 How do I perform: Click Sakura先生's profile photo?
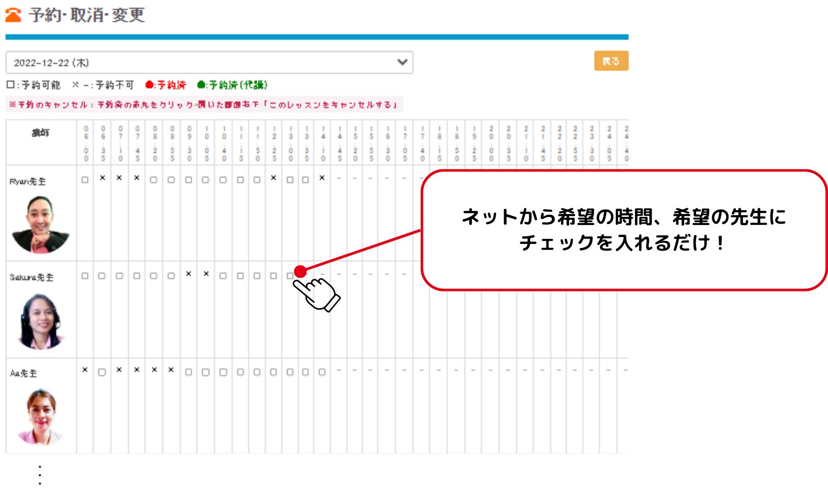coord(40,321)
